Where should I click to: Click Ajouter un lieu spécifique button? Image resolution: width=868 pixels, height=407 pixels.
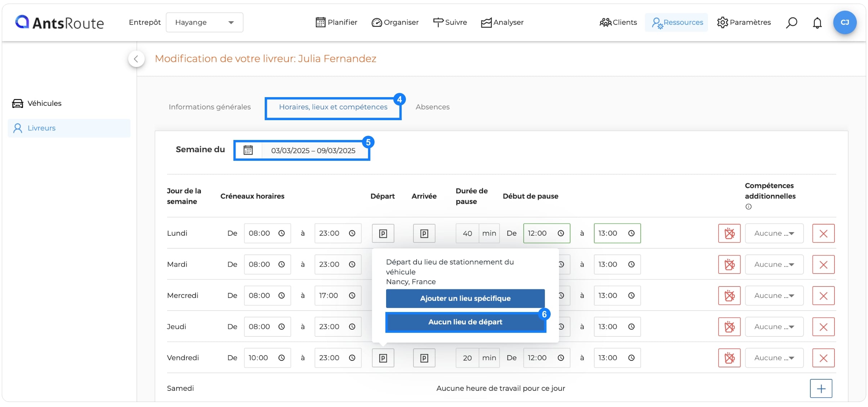point(465,298)
